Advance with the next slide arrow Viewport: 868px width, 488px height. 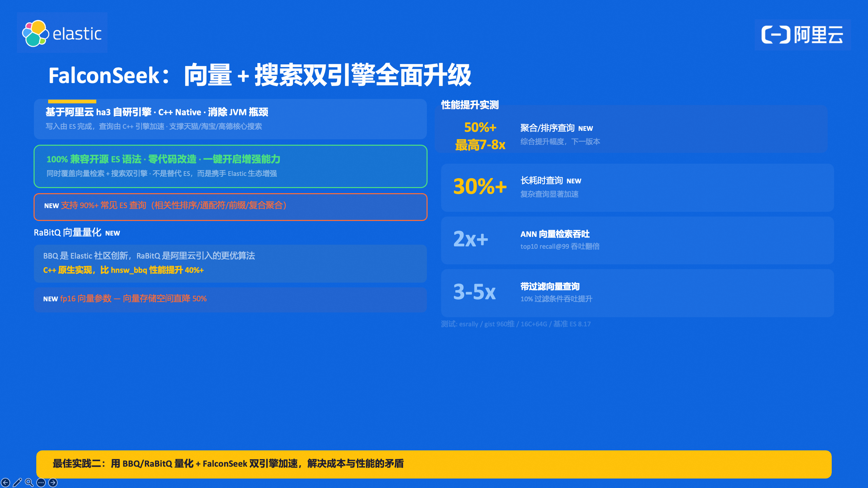(x=53, y=482)
